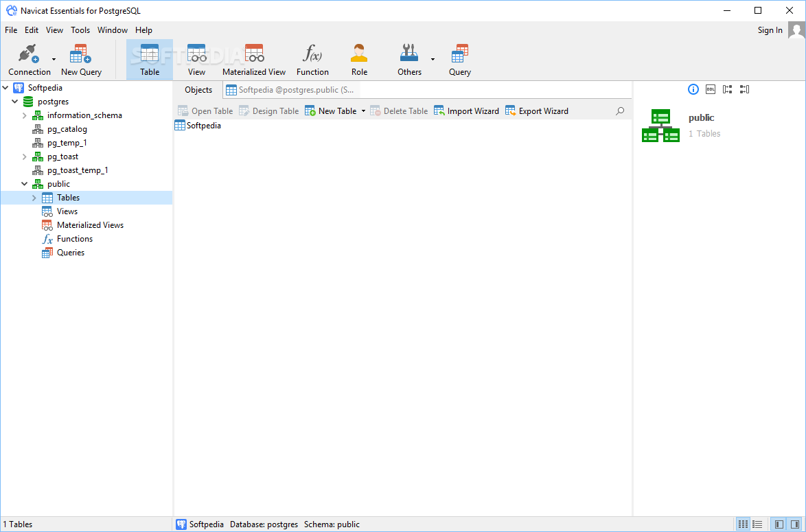Open the Window menu
806x532 pixels.
[x=113, y=30]
